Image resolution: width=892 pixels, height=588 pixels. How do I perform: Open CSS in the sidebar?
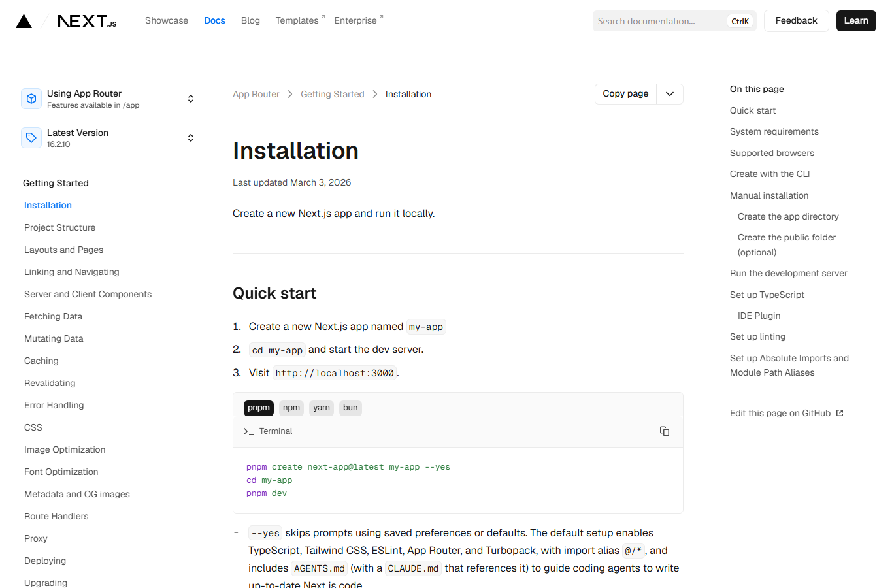[33, 427]
